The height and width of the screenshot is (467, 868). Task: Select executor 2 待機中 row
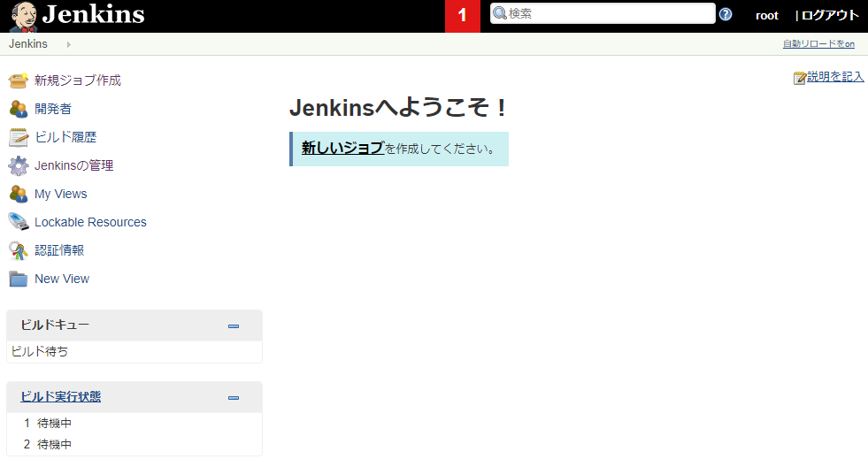(134, 444)
